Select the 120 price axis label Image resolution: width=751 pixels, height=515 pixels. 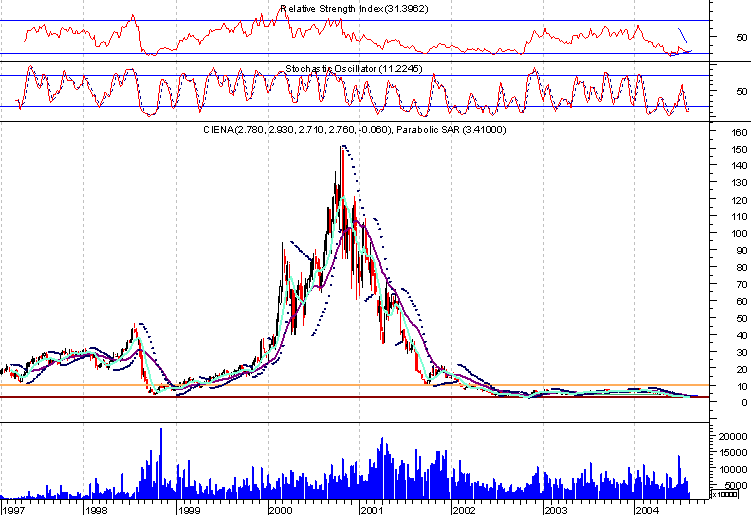pos(739,200)
